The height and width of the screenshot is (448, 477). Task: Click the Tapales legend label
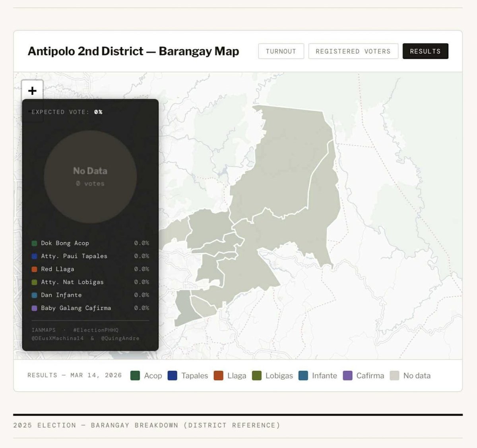point(195,376)
